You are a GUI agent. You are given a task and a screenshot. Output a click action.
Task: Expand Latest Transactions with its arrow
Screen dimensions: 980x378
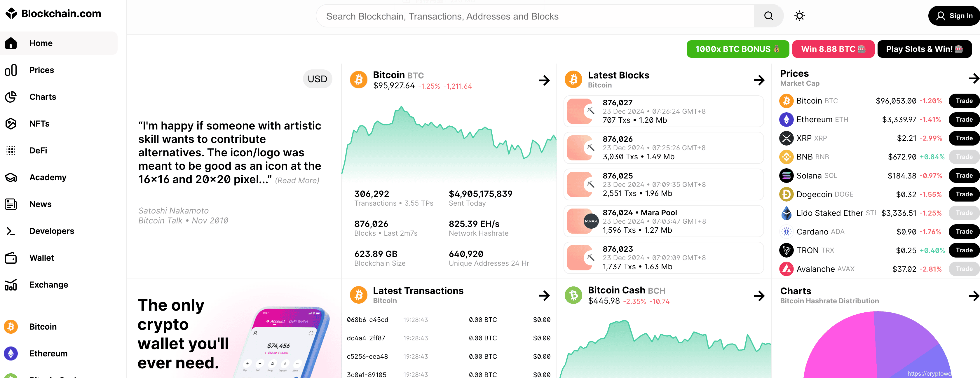(544, 295)
